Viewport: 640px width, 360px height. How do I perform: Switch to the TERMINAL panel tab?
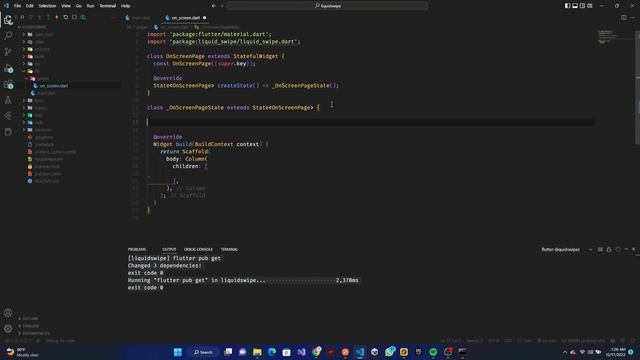229,249
